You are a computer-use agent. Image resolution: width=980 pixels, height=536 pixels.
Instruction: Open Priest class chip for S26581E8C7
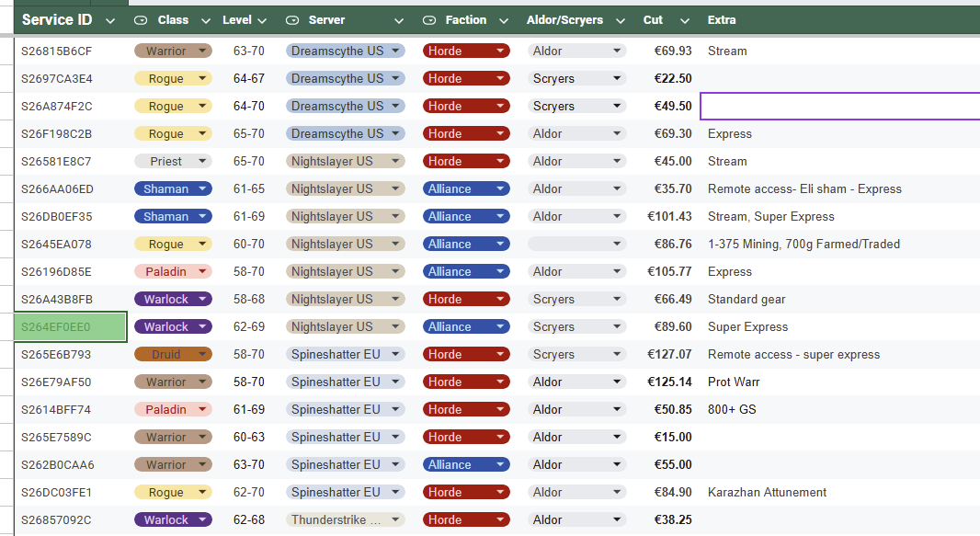point(173,161)
